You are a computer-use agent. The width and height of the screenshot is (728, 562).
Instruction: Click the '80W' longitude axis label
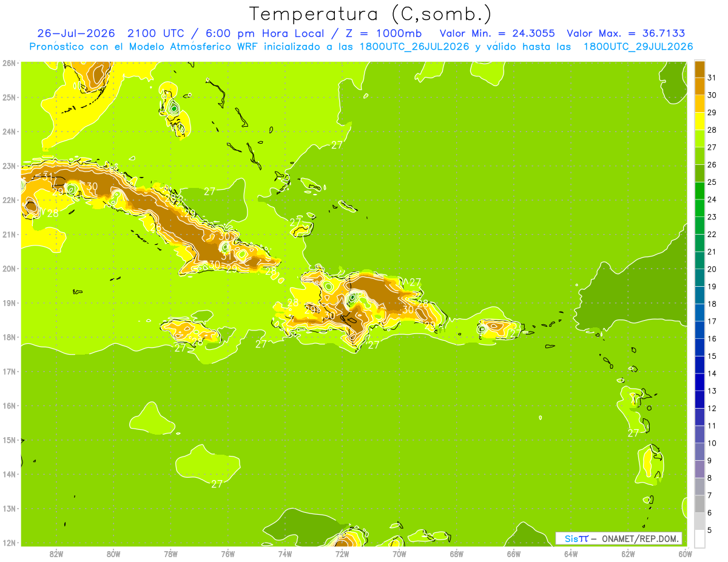[x=113, y=554]
